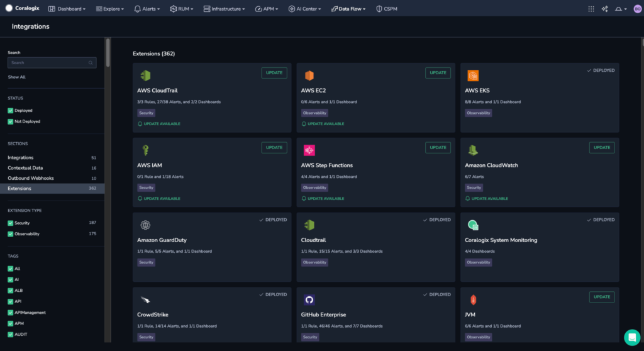644x351 pixels.
Task: Open the Amazon GuardDuty card title
Action: pyautogui.click(x=162, y=240)
